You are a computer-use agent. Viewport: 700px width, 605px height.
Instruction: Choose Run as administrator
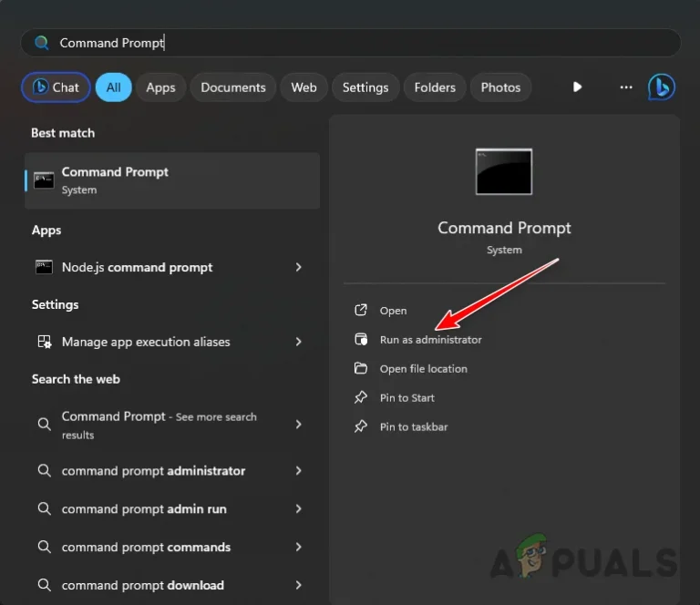pyautogui.click(x=430, y=340)
